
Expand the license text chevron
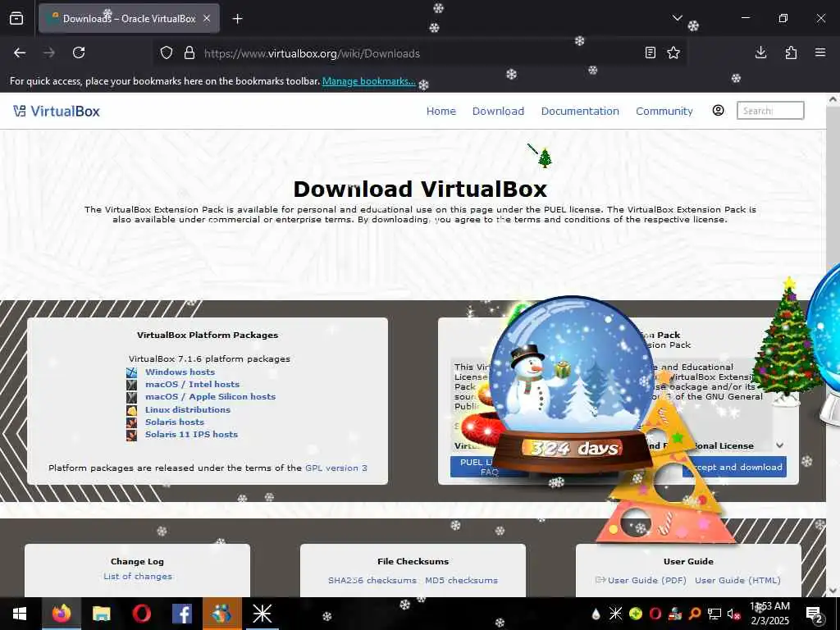point(779,445)
